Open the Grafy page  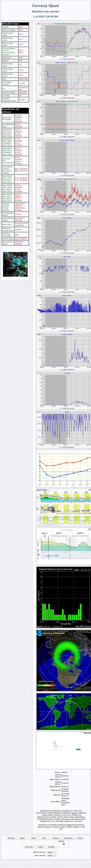(80, 838)
